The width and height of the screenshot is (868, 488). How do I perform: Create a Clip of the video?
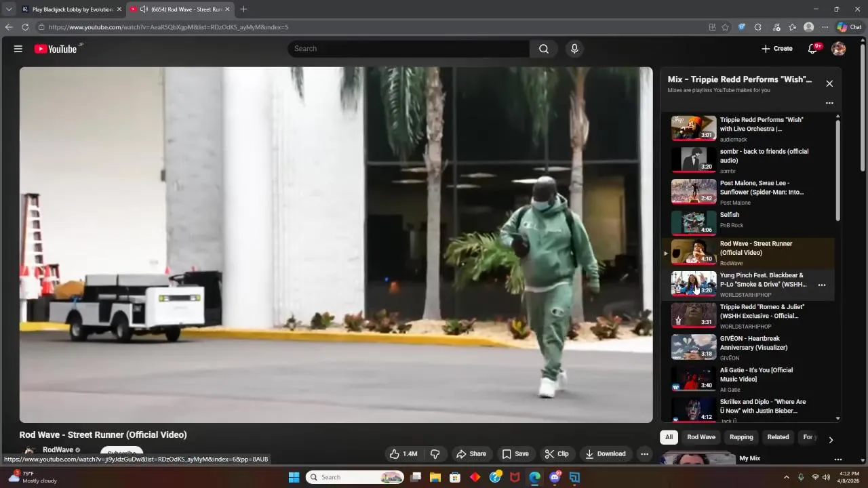coord(557,454)
